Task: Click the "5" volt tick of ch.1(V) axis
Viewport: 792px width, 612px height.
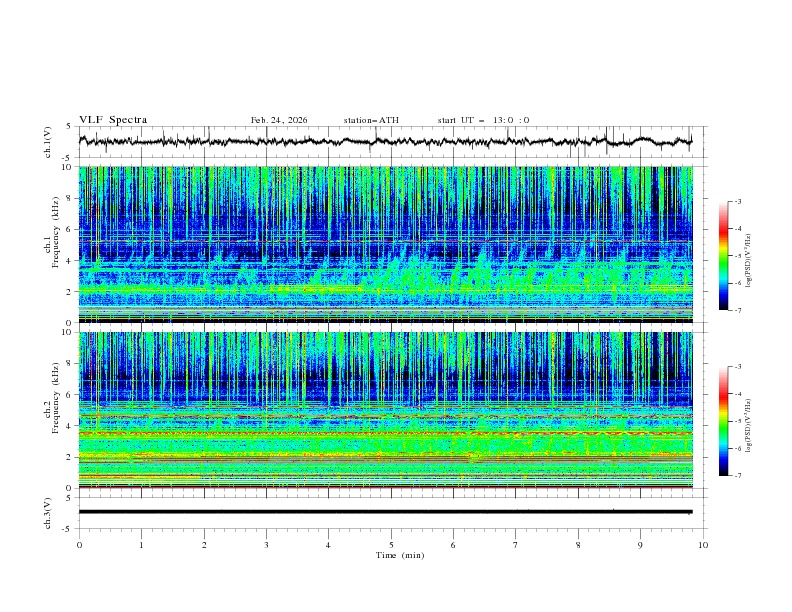Action: tap(70, 127)
